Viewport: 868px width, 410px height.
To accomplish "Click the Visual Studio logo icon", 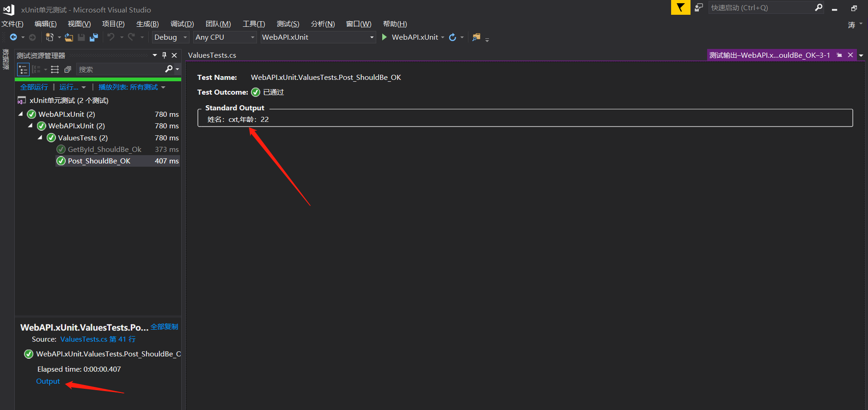I will pos(9,10).
